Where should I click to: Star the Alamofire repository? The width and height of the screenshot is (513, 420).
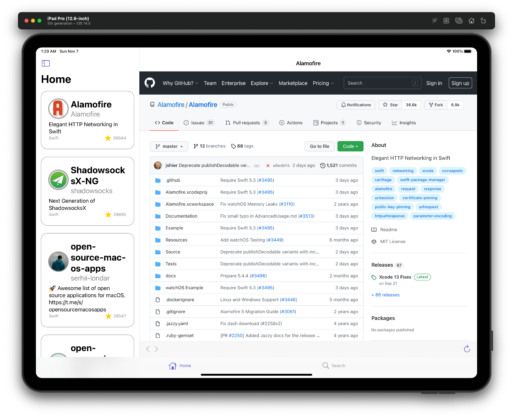click(x=390, y=105)
